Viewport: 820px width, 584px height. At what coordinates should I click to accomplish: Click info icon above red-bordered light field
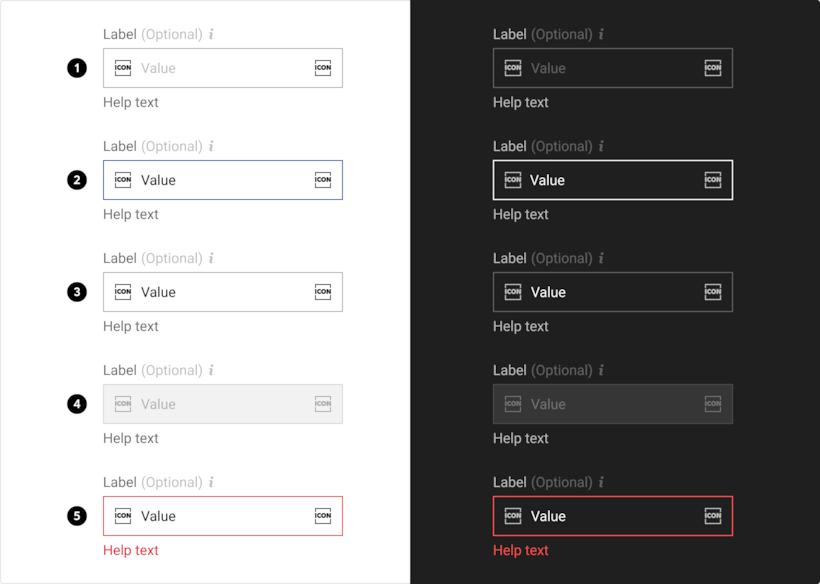coord(211,482)
